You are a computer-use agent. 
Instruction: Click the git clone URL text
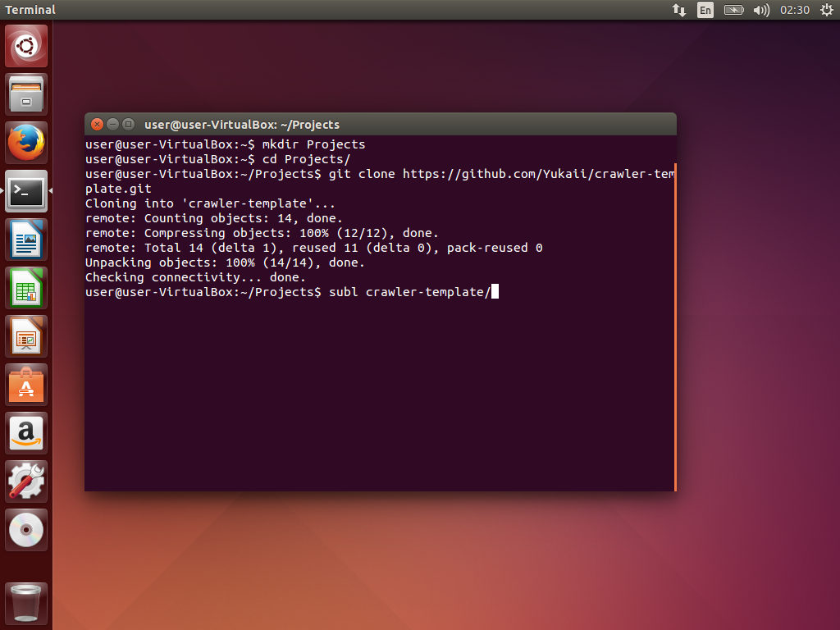tap(538, 174)
